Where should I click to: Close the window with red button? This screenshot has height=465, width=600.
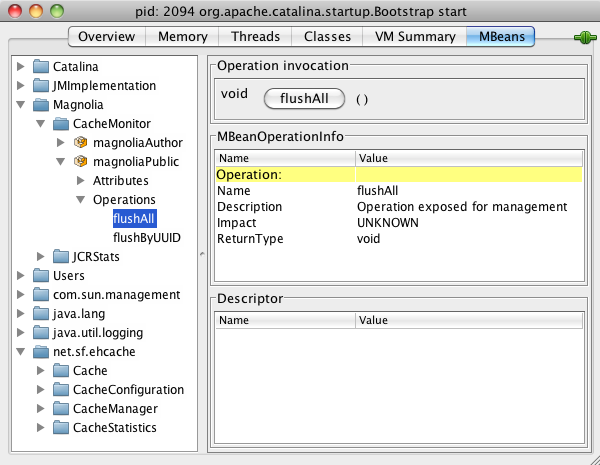tap(15, 11)
